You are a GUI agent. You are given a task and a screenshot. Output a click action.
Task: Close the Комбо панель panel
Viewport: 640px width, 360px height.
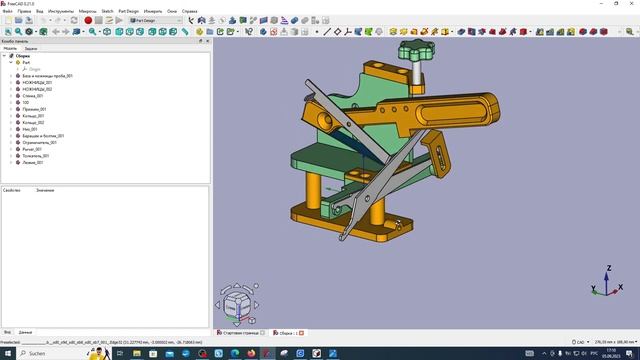click(208, 41)
